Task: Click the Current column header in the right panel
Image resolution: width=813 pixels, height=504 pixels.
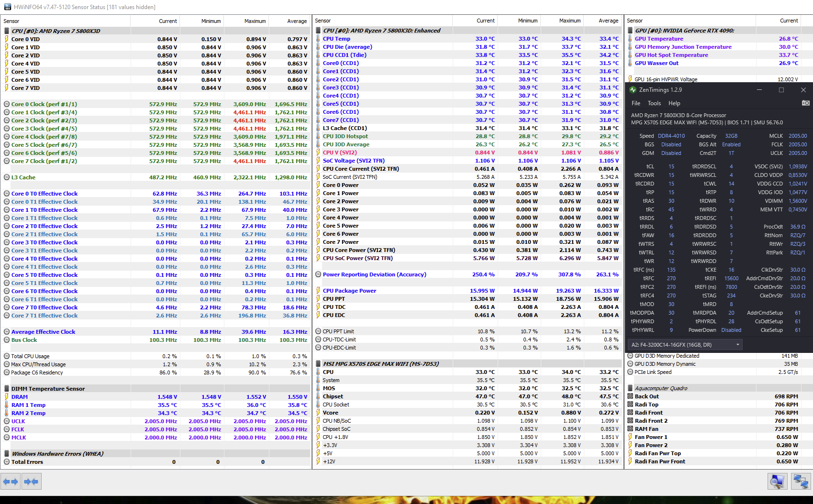Action: (x=778, y=21)
